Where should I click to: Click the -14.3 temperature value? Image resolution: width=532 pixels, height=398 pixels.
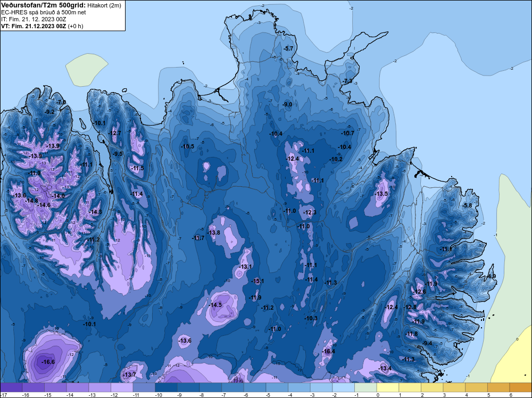95,212
